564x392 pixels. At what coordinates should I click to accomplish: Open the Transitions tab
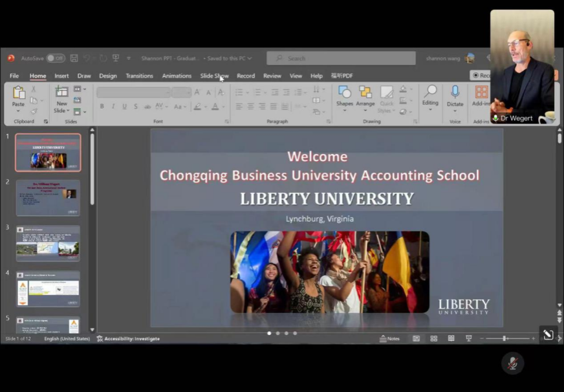[x=139, y=76]
